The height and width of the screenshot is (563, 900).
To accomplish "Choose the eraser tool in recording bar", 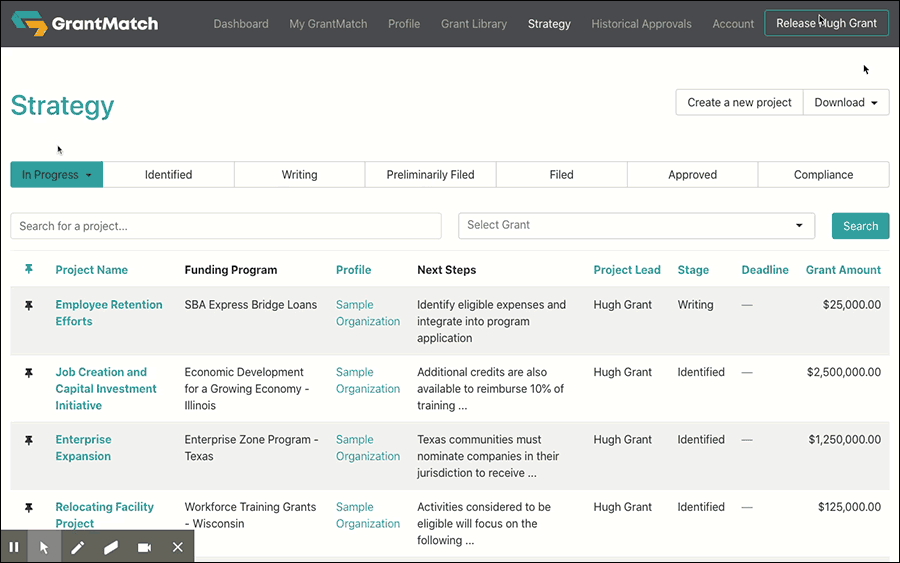I will pos(111,547).
